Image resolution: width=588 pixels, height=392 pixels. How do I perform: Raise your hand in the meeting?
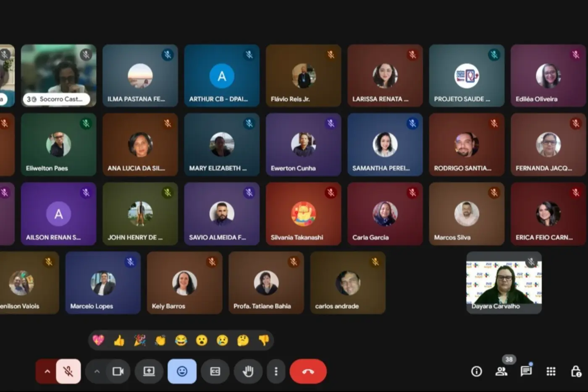pyautogui.click(x=248, y=371)
